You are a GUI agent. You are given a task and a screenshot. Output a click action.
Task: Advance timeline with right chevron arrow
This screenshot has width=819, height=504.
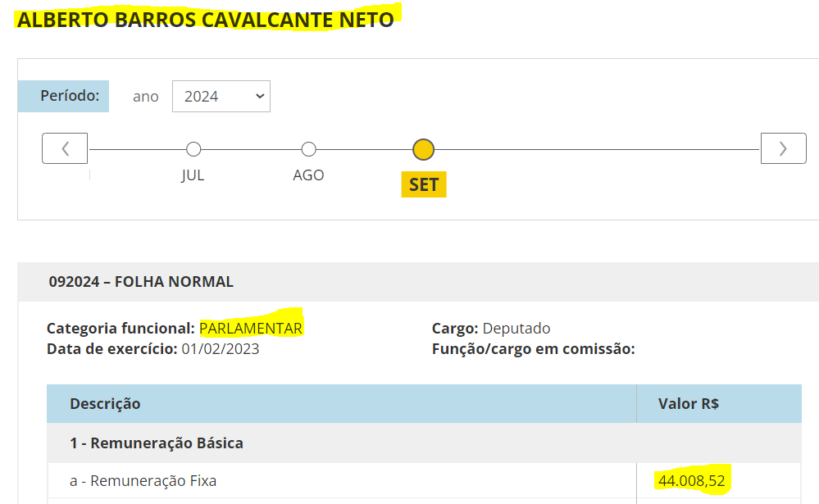783,148
